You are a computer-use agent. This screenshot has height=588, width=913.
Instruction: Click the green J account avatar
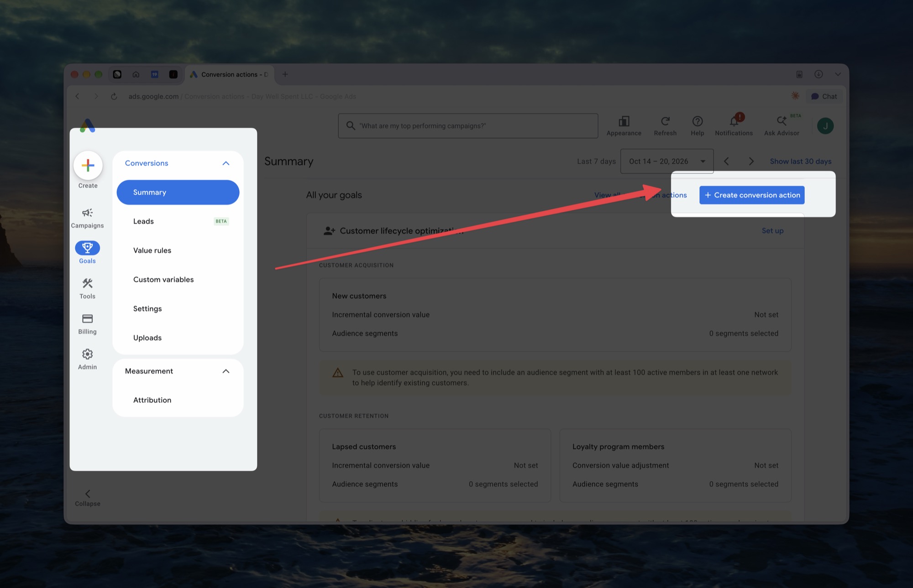point(825,126)
